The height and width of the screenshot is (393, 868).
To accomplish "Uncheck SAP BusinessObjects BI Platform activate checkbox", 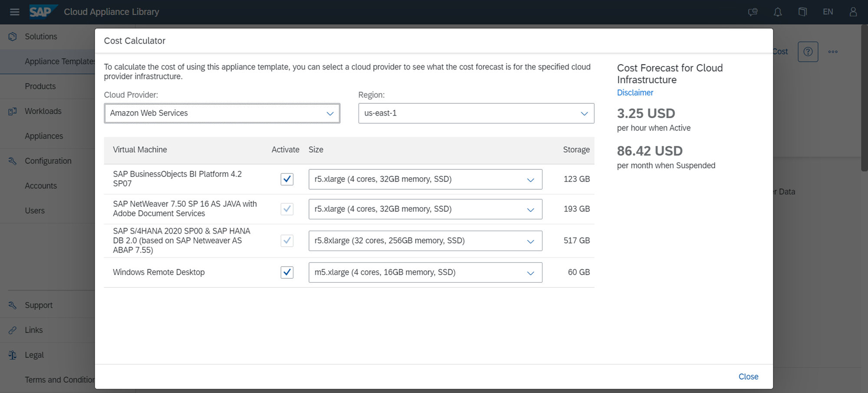I will click(x=287, y=179).
